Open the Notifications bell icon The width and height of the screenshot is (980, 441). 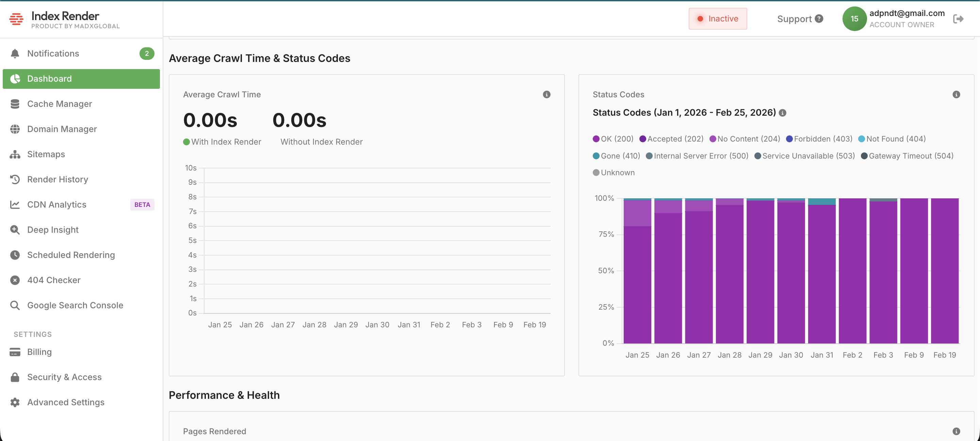14,53
